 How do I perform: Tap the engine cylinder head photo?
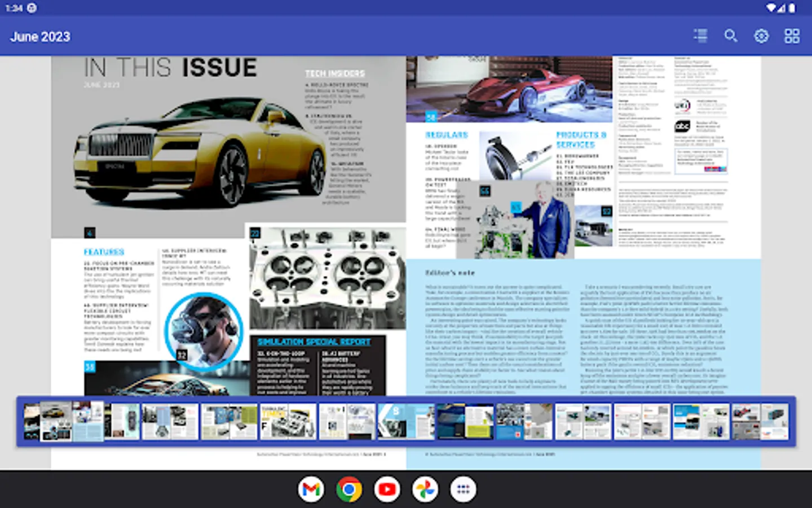point(328,278)
